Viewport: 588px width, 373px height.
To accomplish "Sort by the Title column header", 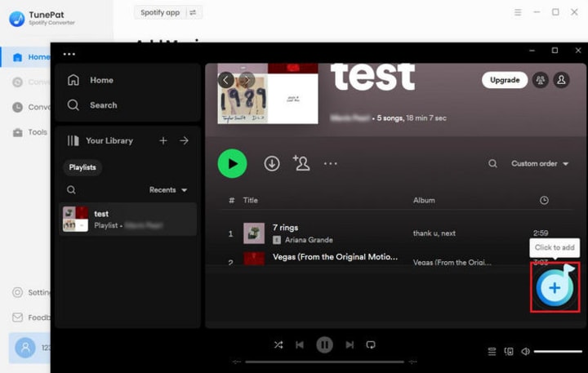I will pyautogui.click(x=250, y=200).
